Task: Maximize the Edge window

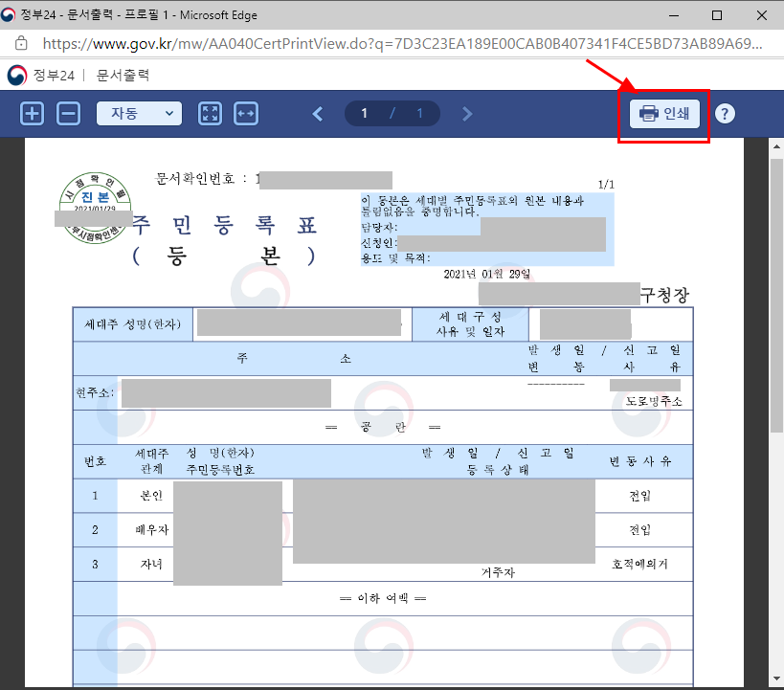Action: [716, 15]
